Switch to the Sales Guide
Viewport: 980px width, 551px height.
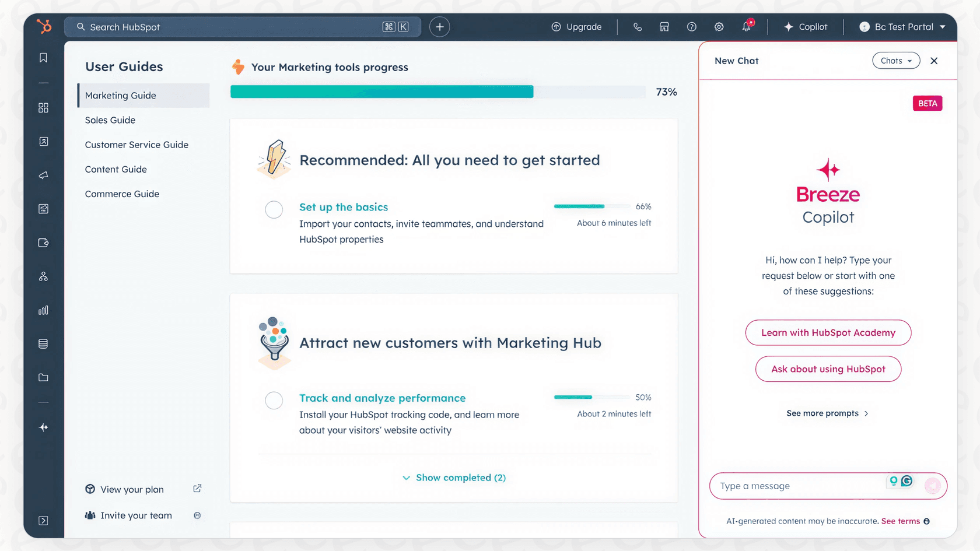pos(110,120)
